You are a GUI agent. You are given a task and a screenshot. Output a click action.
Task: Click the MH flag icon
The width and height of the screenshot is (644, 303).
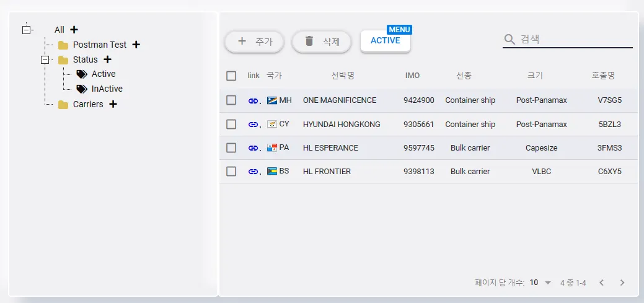[272, 100]
